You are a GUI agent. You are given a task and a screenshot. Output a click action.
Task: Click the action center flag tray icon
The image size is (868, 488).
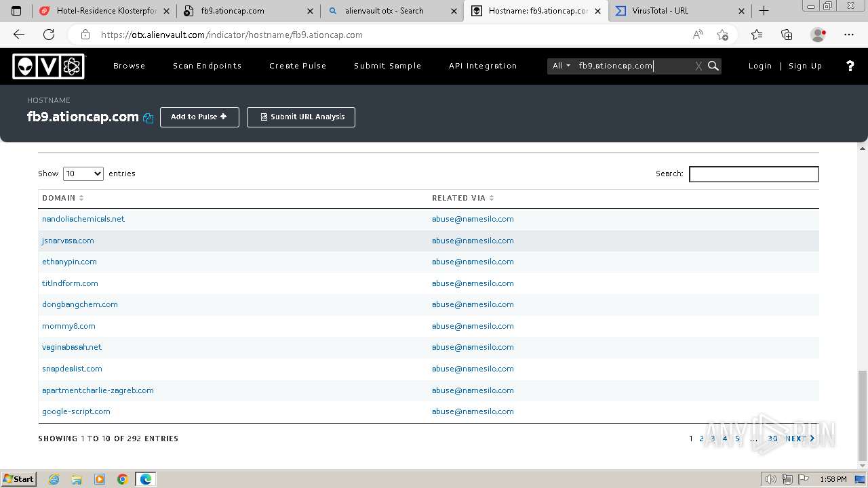804,479
